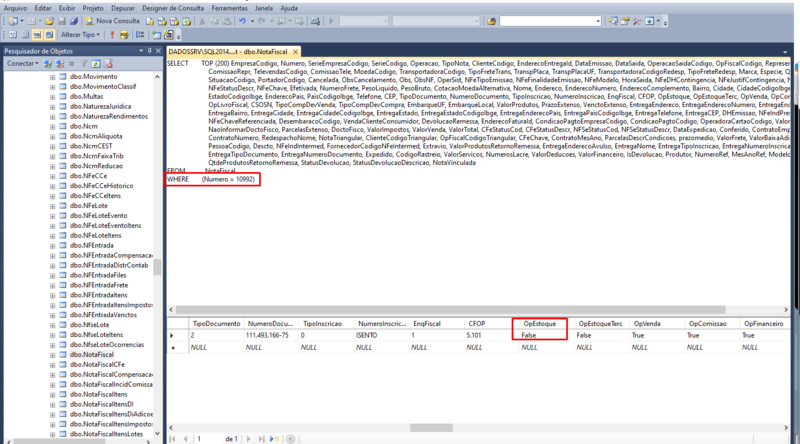
Task: Open the Exibir menu
Action: [x=67, y=8]
